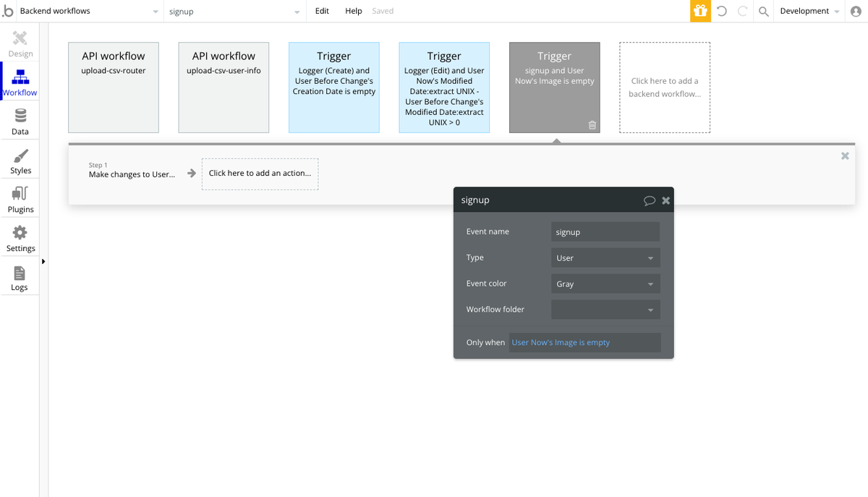868x497 pixels.
Task: Select the Logger (Edit) trigger card
Action: 444,88
